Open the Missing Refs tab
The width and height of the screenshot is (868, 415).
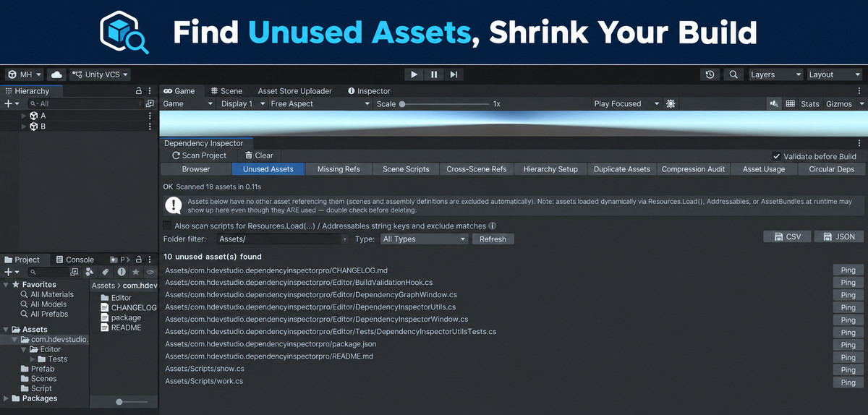(339, 169)
